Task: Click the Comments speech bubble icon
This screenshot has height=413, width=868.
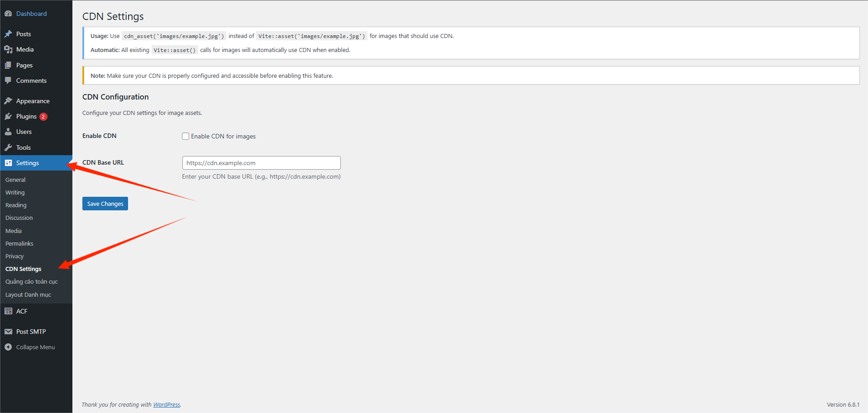Action: (x=8, y=81)
